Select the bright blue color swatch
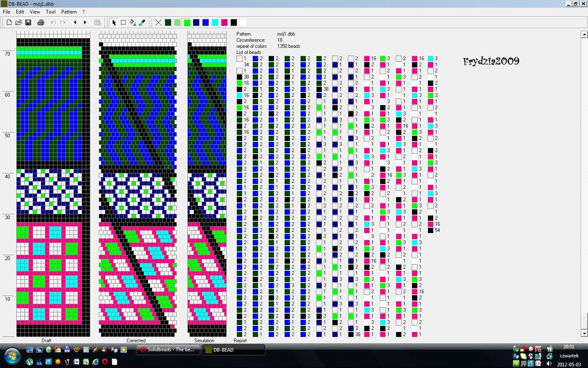The height and width of the screenshot is (368, 588). tap(206, 22)
